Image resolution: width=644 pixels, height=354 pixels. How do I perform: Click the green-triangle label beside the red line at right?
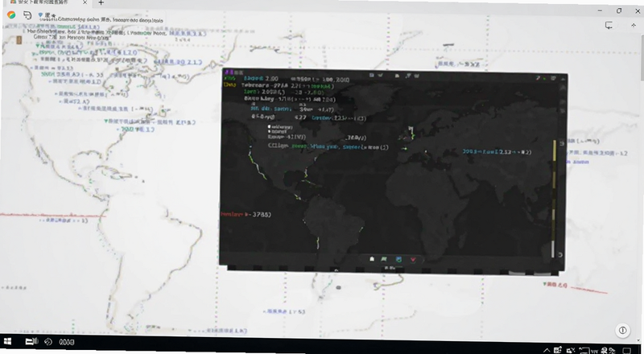coord(555,284)
